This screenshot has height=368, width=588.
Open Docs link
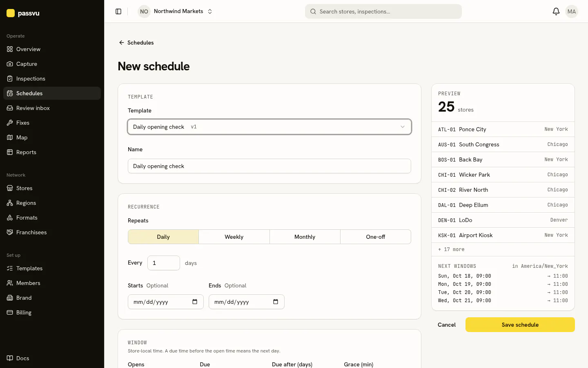click(52, 358)
